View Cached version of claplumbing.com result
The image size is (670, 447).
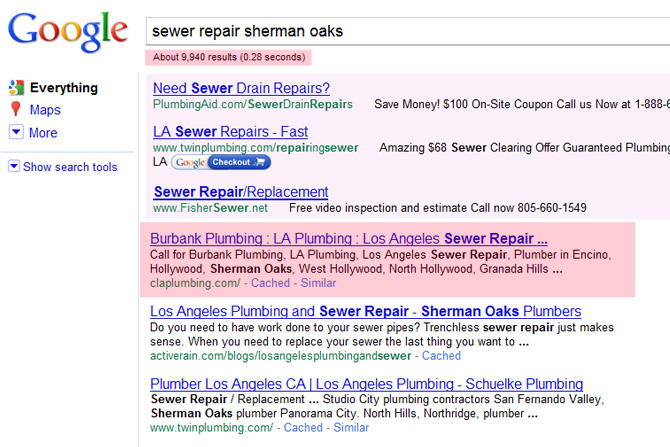(x=270, y=283)
